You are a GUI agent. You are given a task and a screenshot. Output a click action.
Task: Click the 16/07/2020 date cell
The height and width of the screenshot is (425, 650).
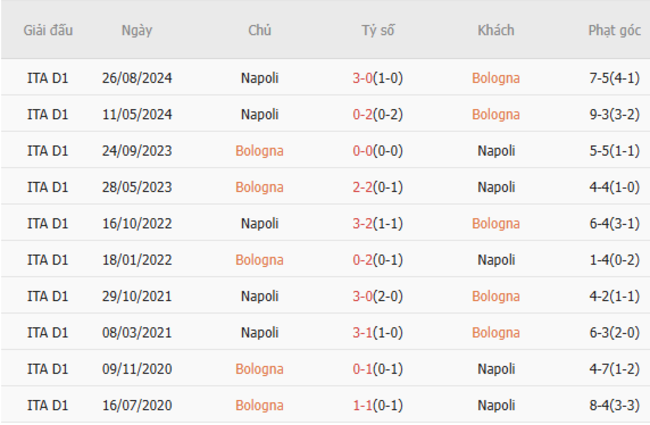pos(137,405)
